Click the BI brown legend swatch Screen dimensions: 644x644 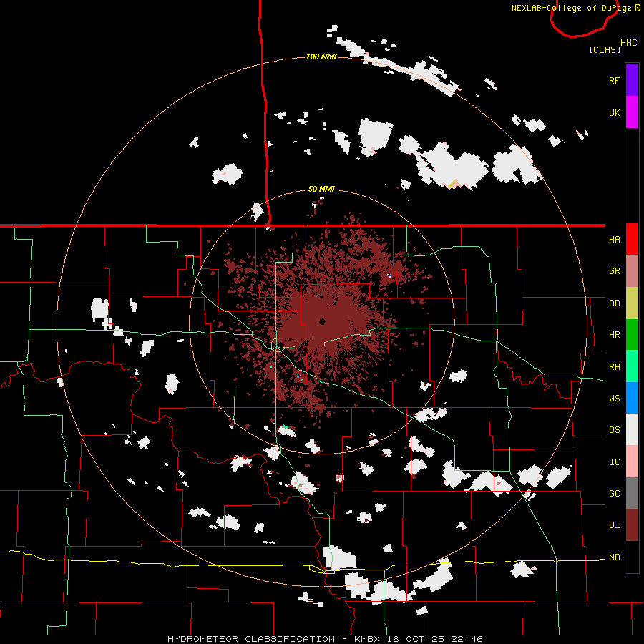[x=632, y=525]
